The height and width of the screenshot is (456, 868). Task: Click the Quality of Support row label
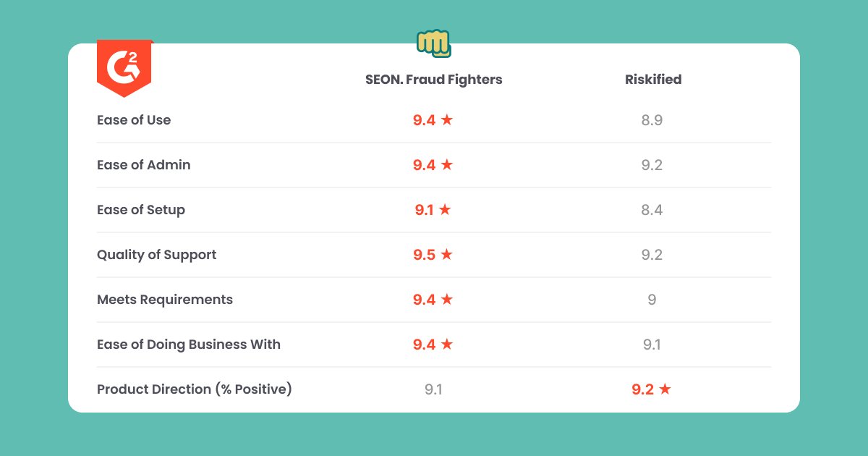157,255
